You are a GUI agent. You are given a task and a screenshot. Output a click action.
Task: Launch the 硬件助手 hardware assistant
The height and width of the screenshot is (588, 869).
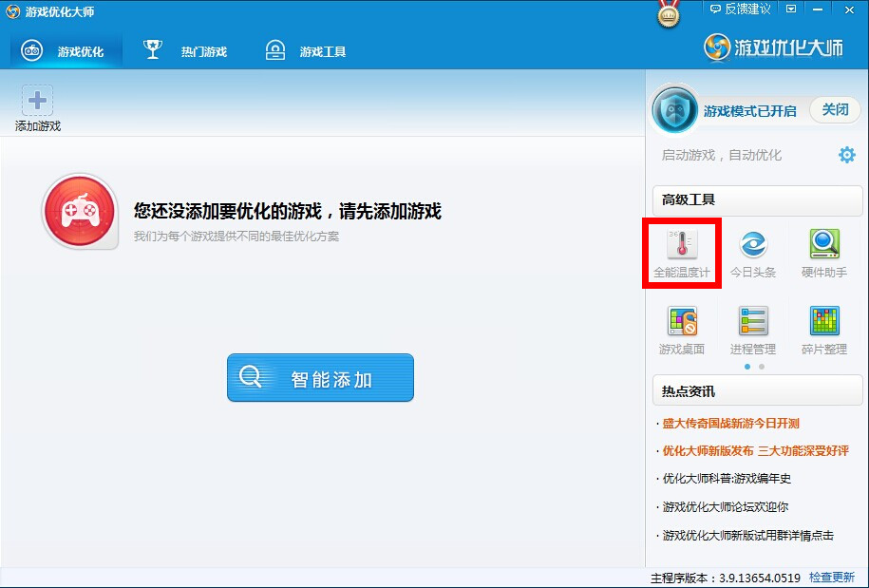[824, 254]
